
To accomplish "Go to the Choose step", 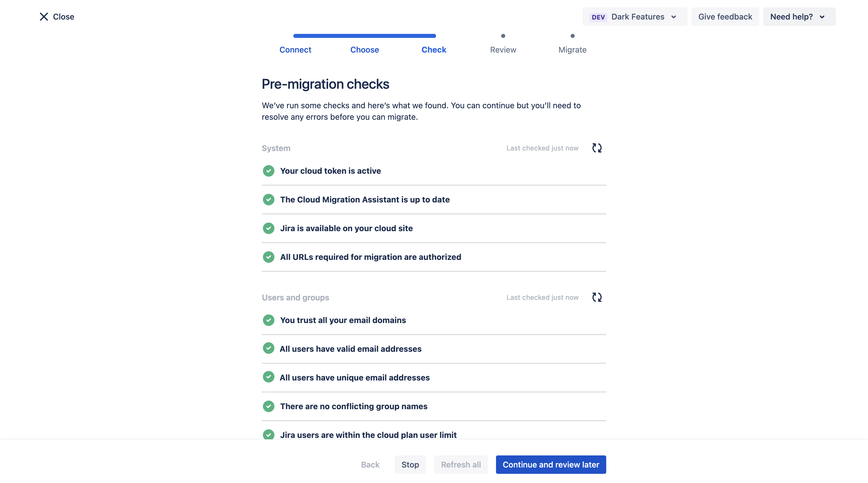I will click(365, 50).
